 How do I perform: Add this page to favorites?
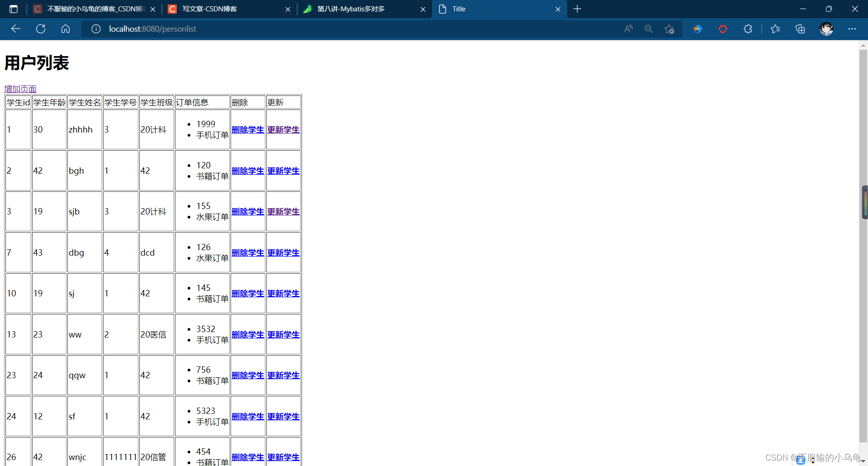tap(670, 29)
